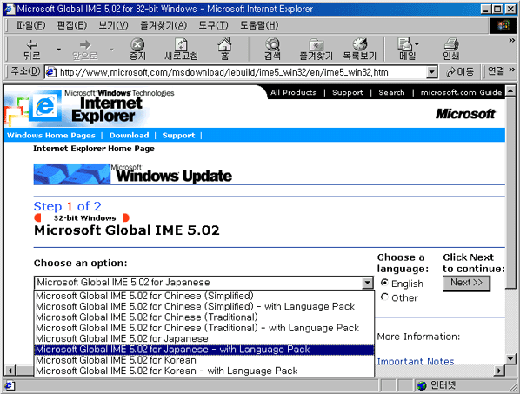Screen dimensions: 520x394
Task: Choose IME 5.02 for Chinese (Traditional) option
Action: pyautogui.click(x=204, y=317)
